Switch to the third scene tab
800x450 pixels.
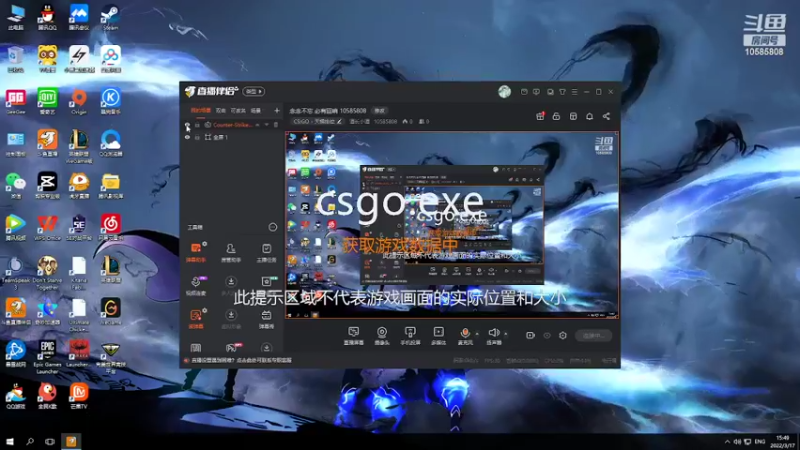tap(238, 111)
